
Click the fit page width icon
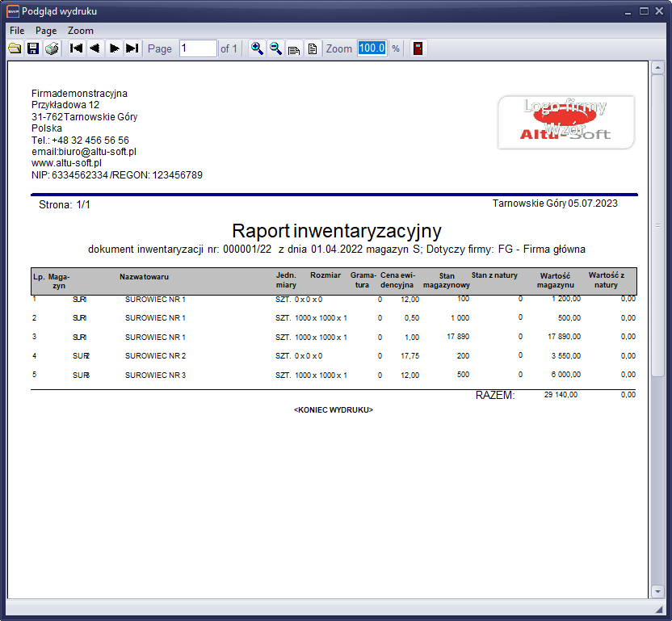294,48
